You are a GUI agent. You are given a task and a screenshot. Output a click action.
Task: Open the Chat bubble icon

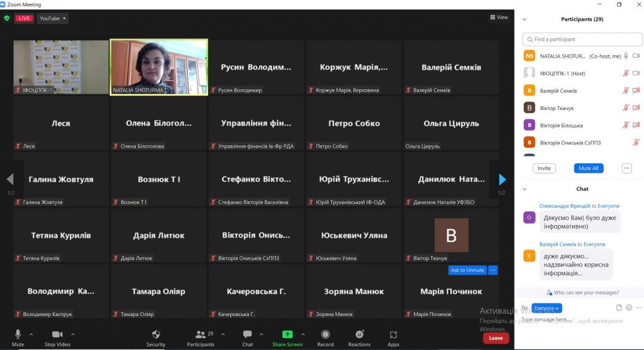[x=247, y=334]
